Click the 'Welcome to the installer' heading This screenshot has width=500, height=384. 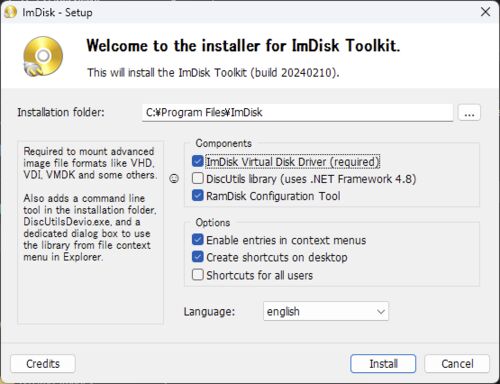point(243,45)
